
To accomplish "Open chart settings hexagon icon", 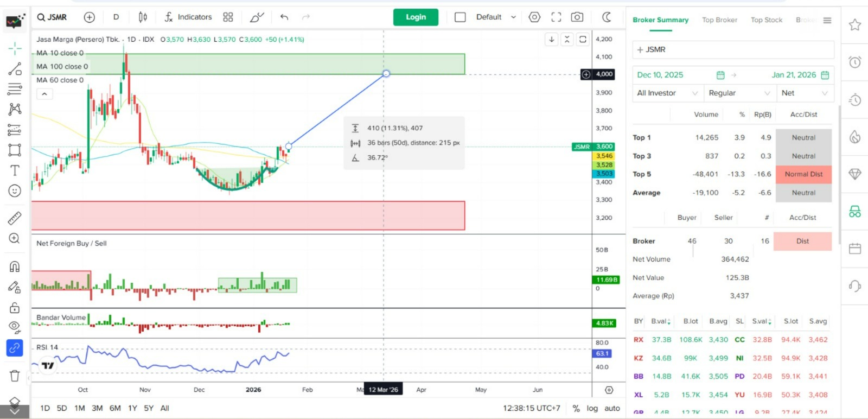I will click(x=534, y=17).
